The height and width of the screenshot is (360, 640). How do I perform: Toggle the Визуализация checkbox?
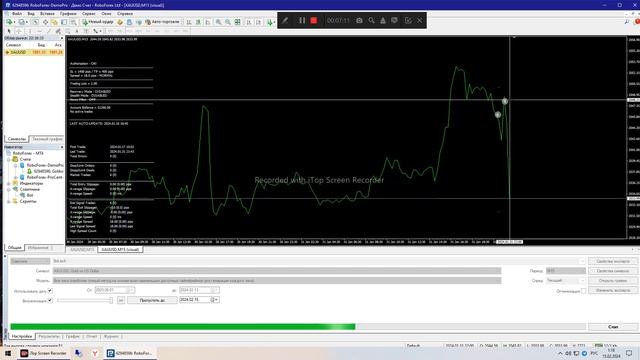click(50, 300)
